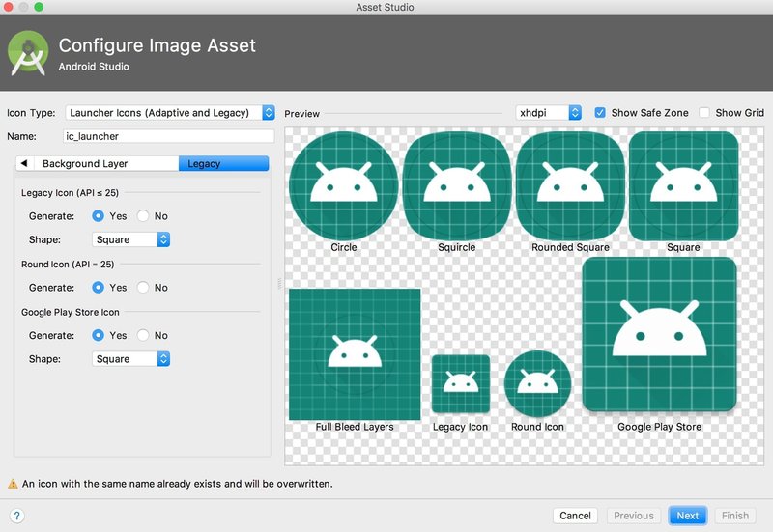The image size is (773, 532).
Task: Click the Android Studio logo icon
Action: (28, 53)
